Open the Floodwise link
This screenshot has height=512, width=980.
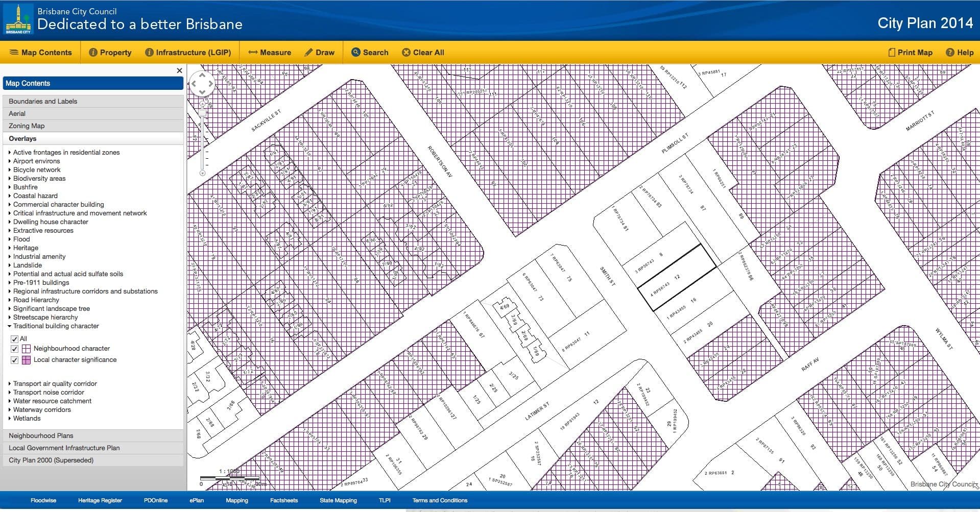(43, 500)
